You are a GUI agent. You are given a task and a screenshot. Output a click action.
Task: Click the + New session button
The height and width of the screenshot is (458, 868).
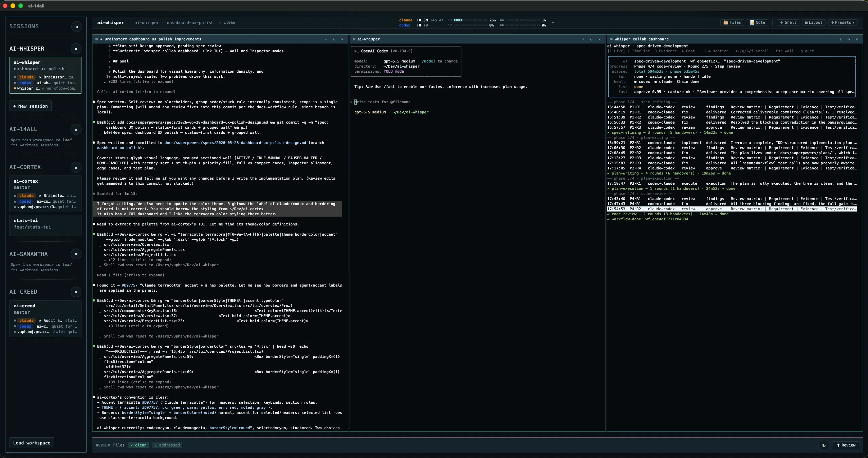(30, 106)
